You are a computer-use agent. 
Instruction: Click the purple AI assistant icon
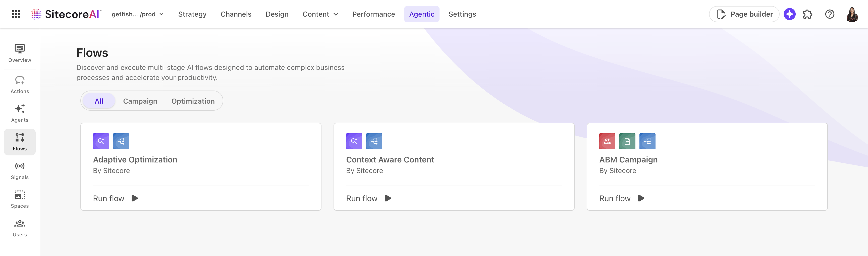[789, 14]
